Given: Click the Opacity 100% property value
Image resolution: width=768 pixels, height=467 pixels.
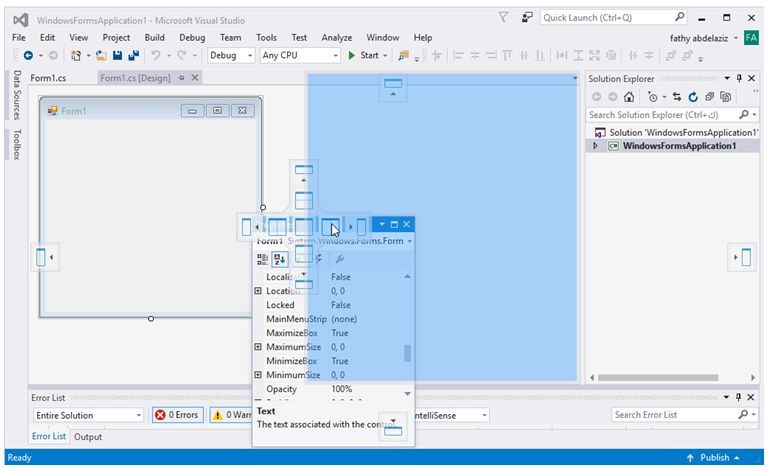Looking at the screenshot, I should 341,389.
